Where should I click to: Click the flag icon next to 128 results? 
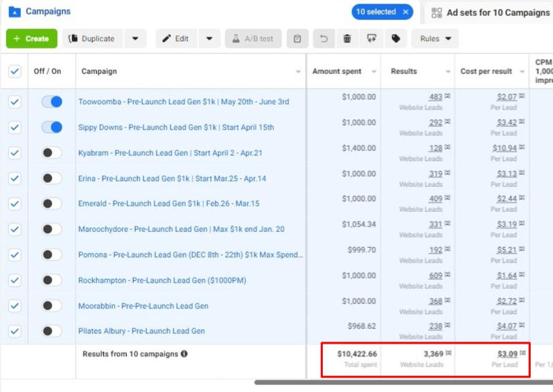click(x=448, y=148)
